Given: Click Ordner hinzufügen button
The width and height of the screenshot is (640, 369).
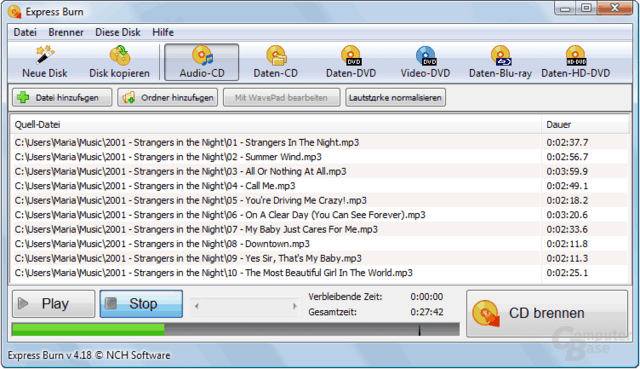Looking at the screenshot, I should 168,98.
